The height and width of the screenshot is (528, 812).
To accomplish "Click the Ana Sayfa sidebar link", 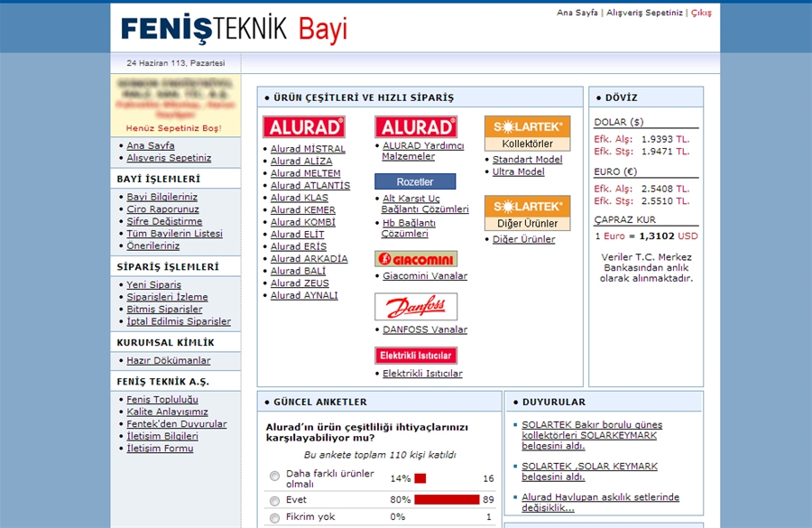I will pyautogui.click(x=150, y=145).
